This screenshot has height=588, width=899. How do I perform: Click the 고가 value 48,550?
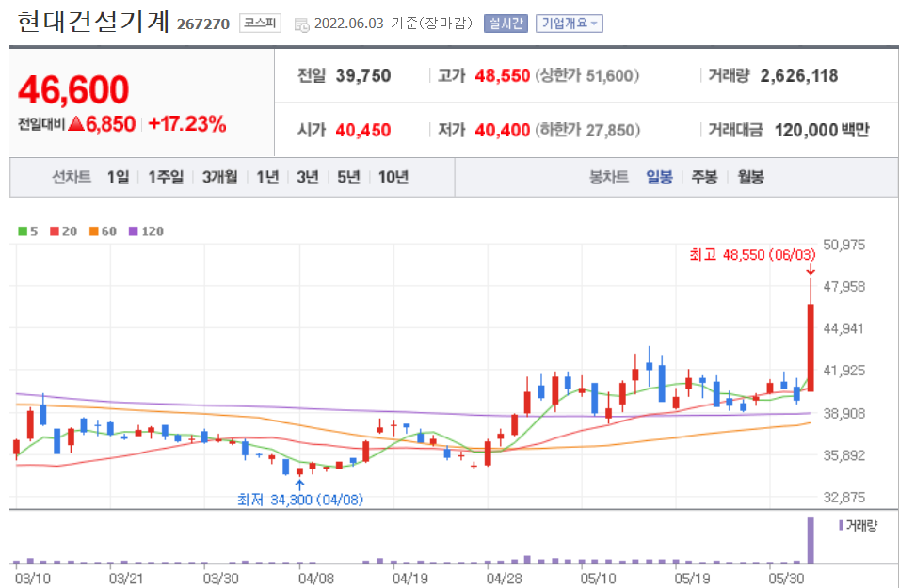(x=503, y=75)
